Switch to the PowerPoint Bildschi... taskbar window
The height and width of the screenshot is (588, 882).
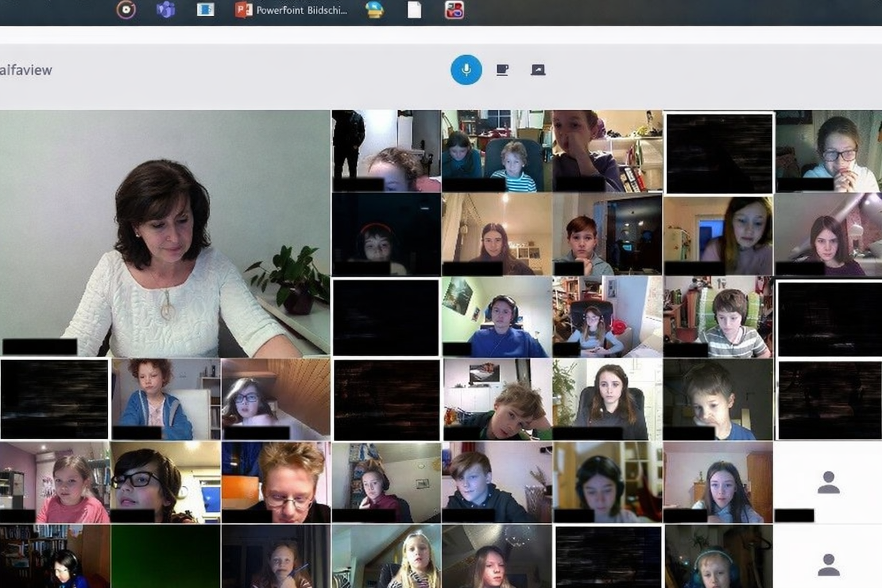click(292, 10)
